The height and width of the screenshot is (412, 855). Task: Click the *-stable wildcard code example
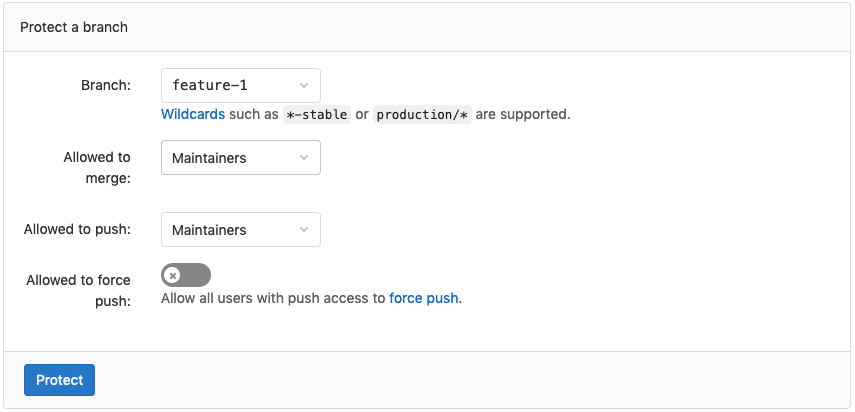[317, 114]
